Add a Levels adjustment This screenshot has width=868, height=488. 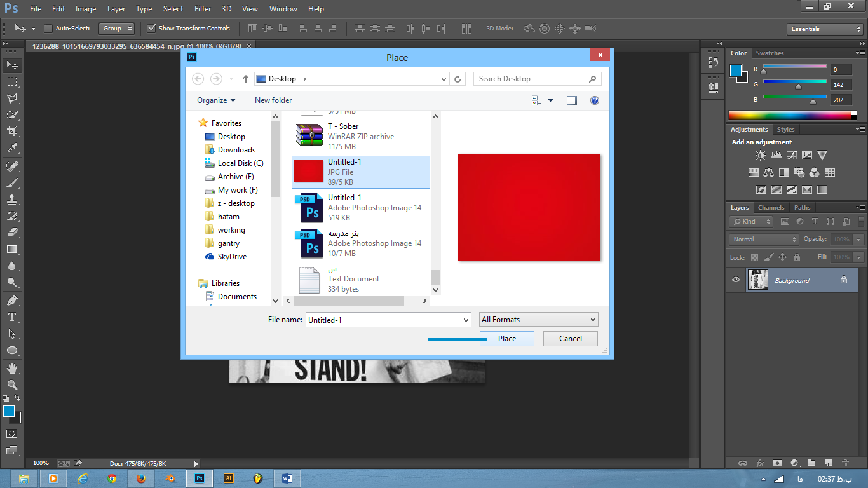tap(776, 155)
